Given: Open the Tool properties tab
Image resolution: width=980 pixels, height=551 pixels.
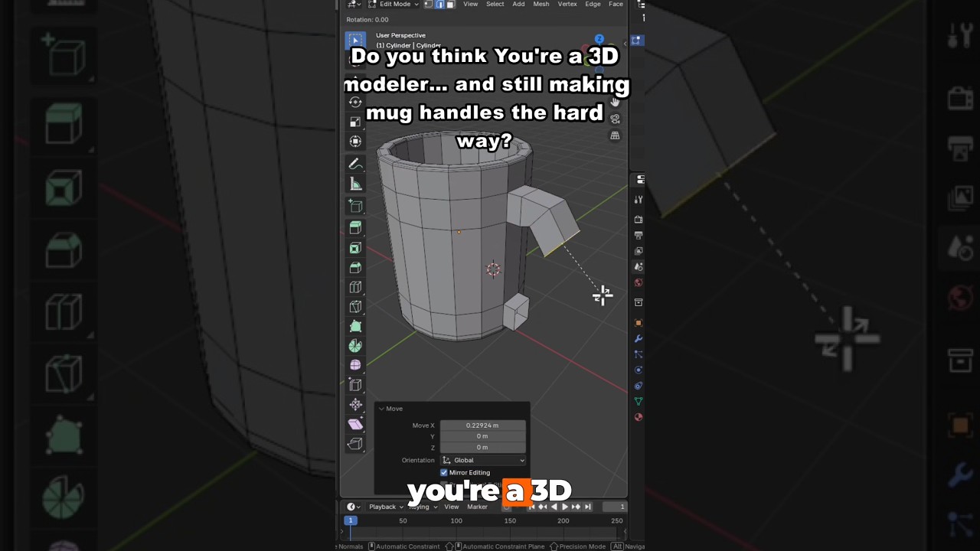Looking at the screenshot, I should click(639, 200).
